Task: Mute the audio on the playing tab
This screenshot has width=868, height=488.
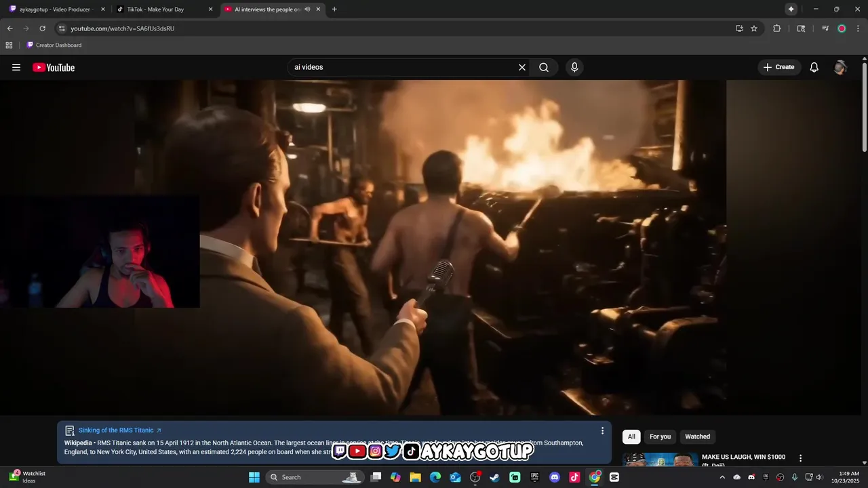Action: tap(307, 9)
